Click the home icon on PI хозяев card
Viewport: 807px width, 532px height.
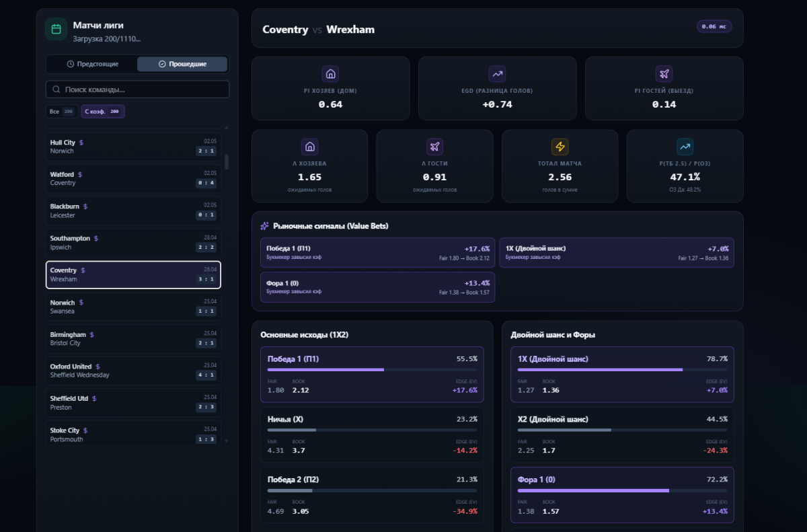(330, 74)
